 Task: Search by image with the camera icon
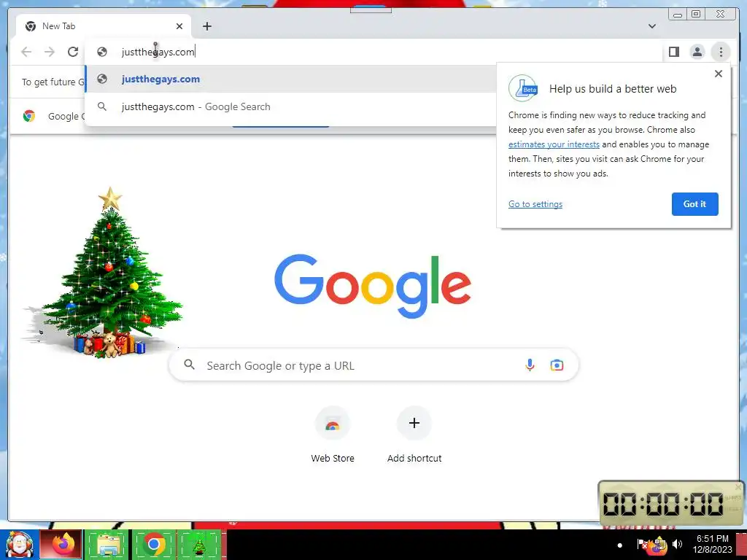(557, 365)
